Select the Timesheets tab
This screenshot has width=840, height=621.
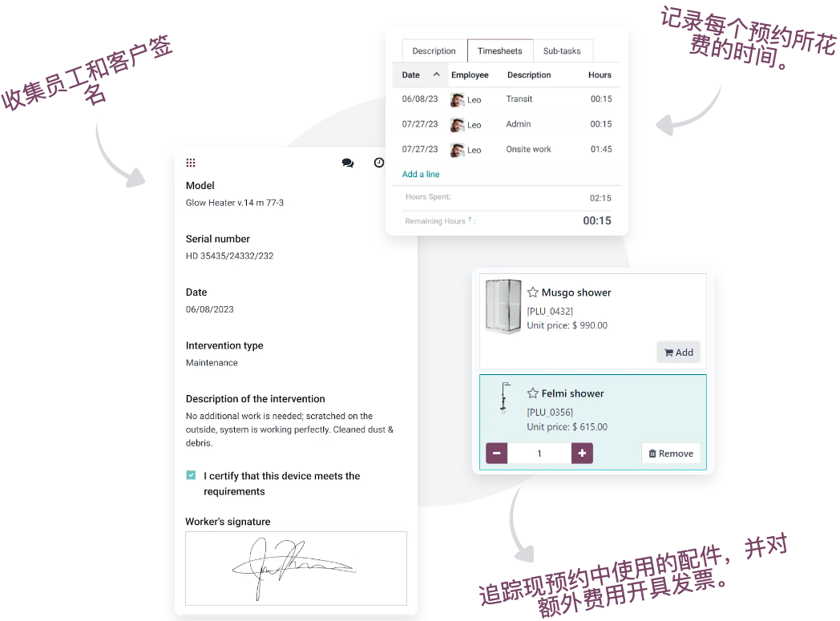pyautogui.click(x=500, y=50)
